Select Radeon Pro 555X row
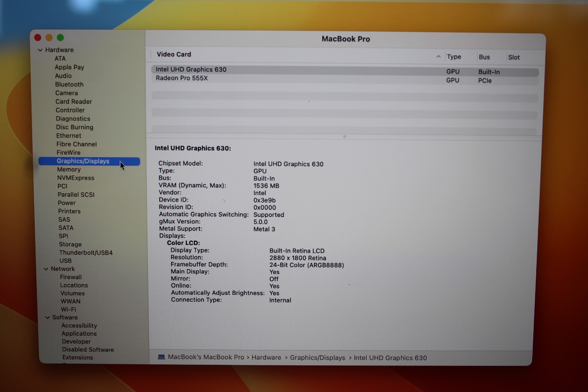The image size is (588, 392). 345,79
